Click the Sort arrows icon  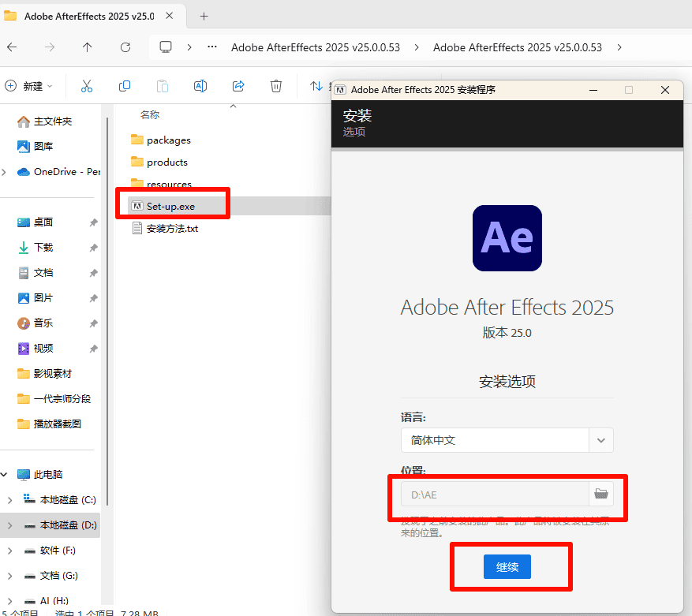tap(316, 86)
